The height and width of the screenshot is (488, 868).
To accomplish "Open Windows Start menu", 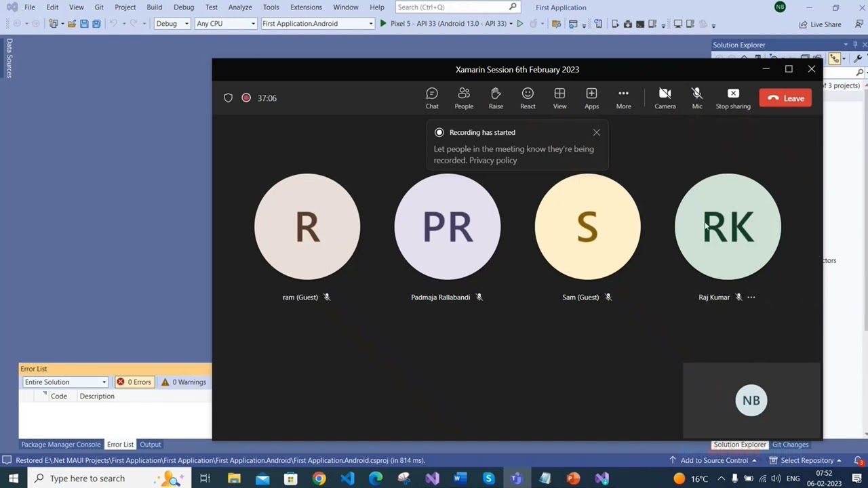I will click(x=14, y=479).
